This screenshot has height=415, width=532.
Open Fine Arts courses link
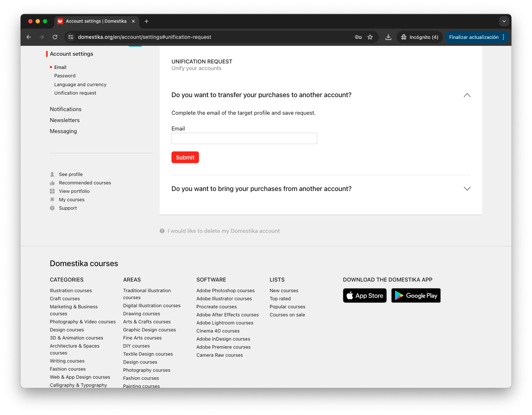tap(142, 338)
